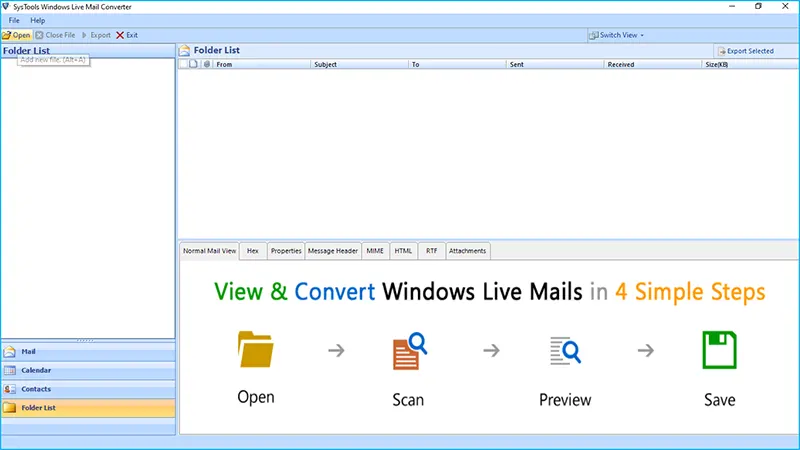The width and height of the screenshot is (800, 450).
Task: Click the Export Selected button
Action: click(x=745, y=51)
